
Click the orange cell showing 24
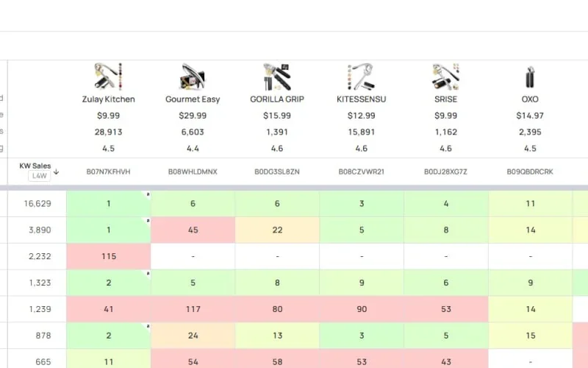pyautogui.click(x=193, y=336)
